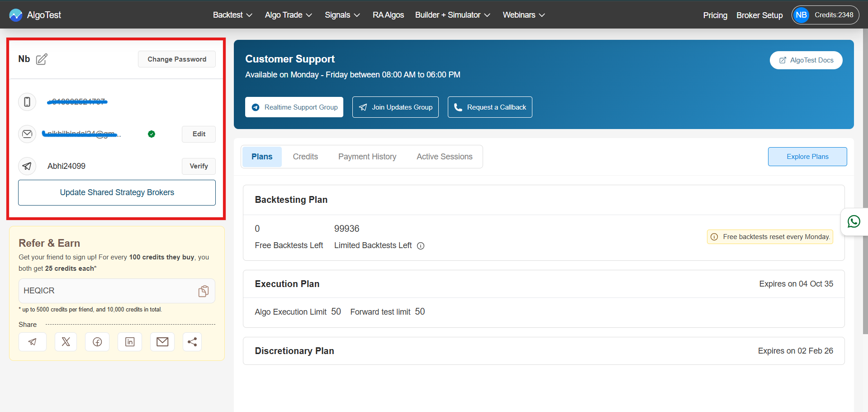This screenshot has height=412, width=868.
Task: Switch to the Credits tab
Action: point(305,157)
